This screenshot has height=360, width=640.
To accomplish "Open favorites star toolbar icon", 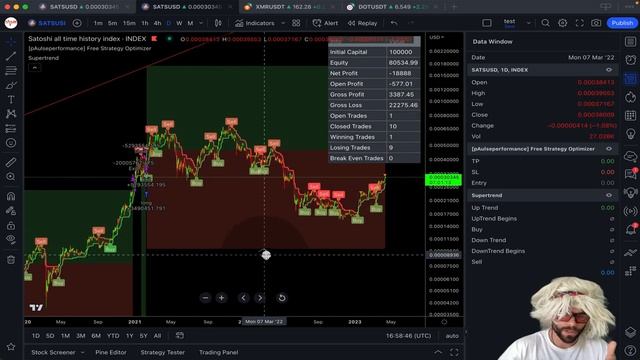I will (11, 347).
